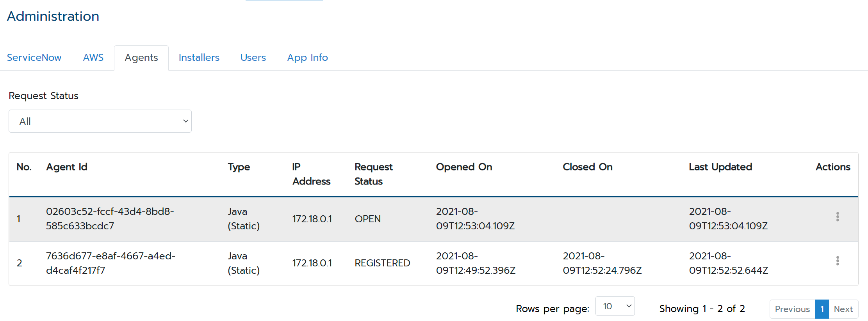Select the Agents tab

tap(141, 58)
